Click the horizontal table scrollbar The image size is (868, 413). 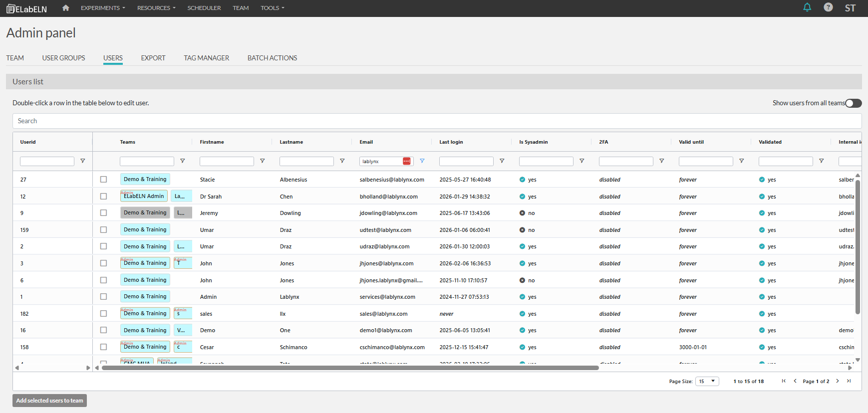tap(349, 368)
